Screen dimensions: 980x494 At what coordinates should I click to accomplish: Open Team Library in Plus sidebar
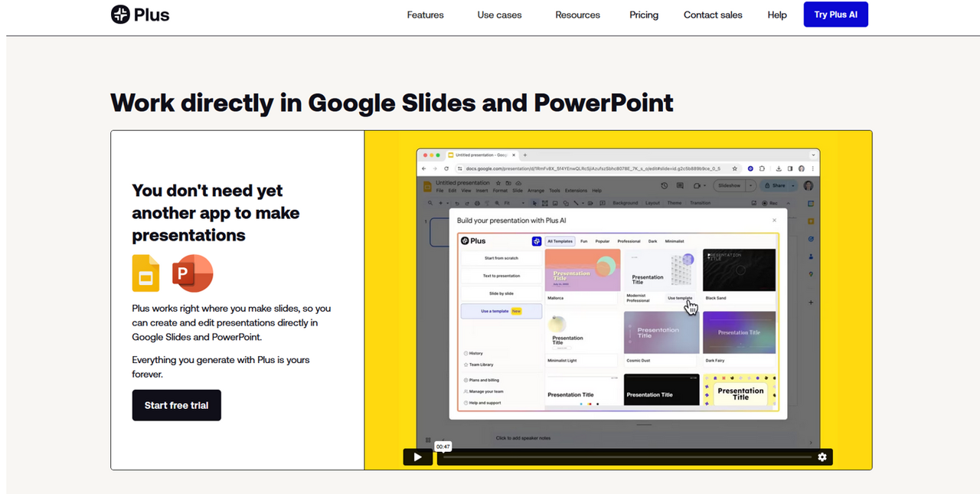click(x=479, y=365)
